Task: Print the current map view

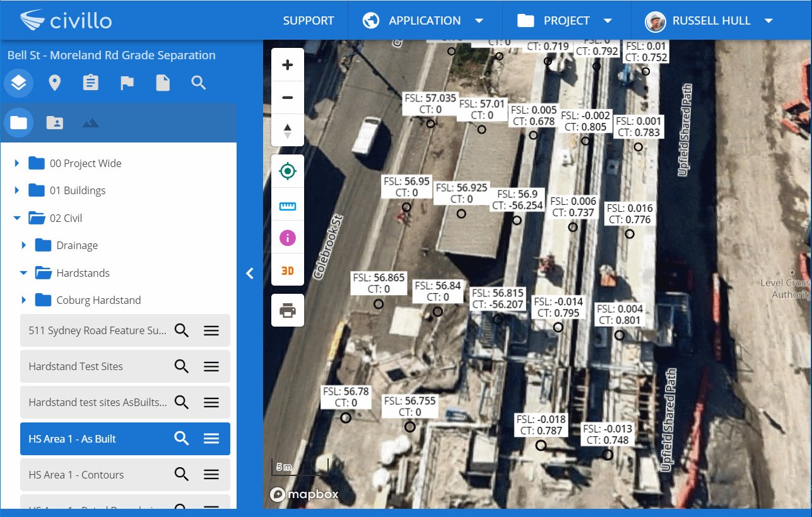Action: [288, 310]
